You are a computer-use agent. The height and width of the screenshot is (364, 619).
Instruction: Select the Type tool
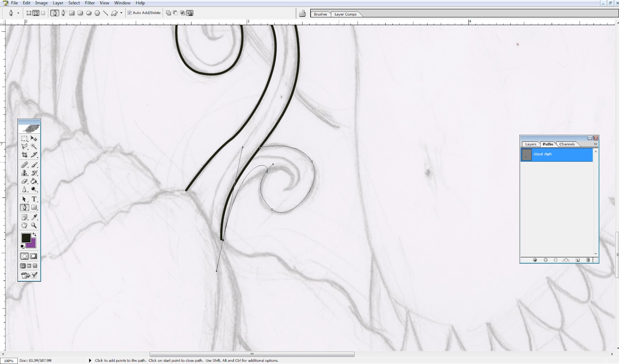(34, 199)
